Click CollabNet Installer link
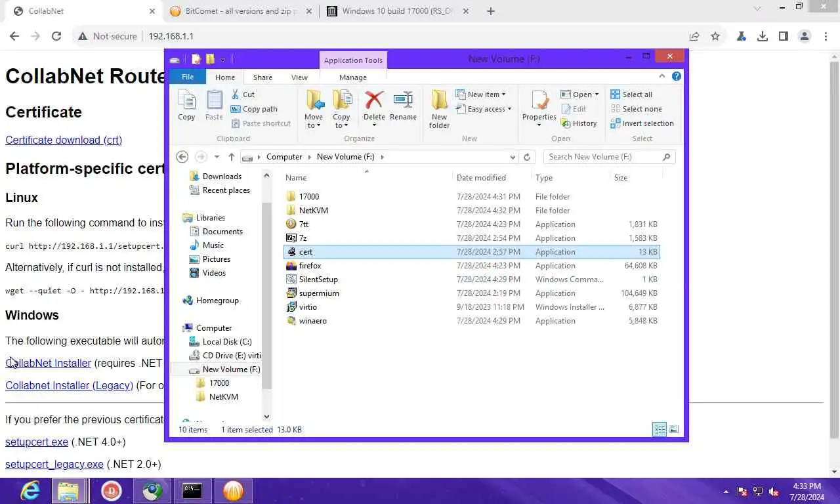 pos(48,363)
